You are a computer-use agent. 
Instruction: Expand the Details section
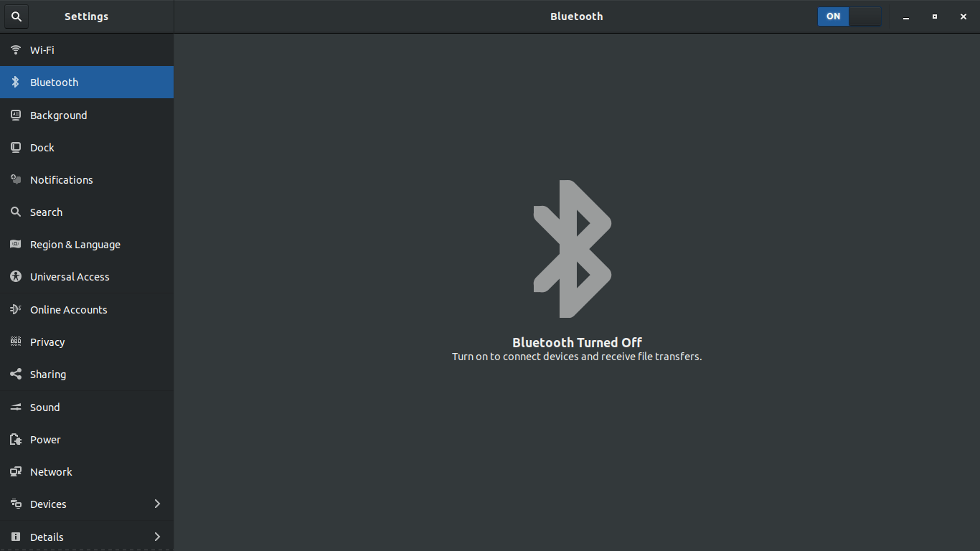[86, 537]
